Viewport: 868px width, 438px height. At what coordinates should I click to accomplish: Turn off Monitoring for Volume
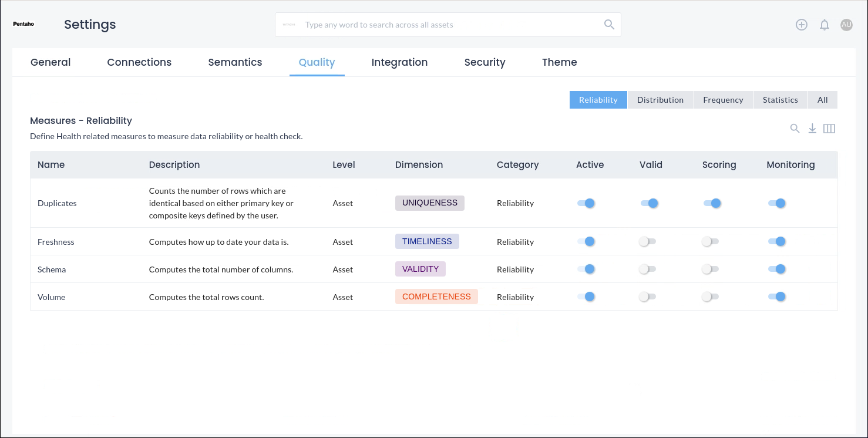click(x=776, y=297)
